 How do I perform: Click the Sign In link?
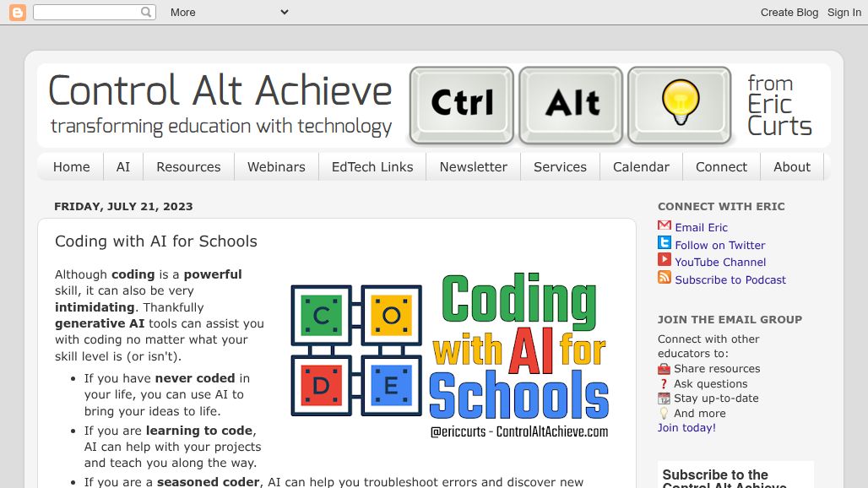[x=844, y=12]
